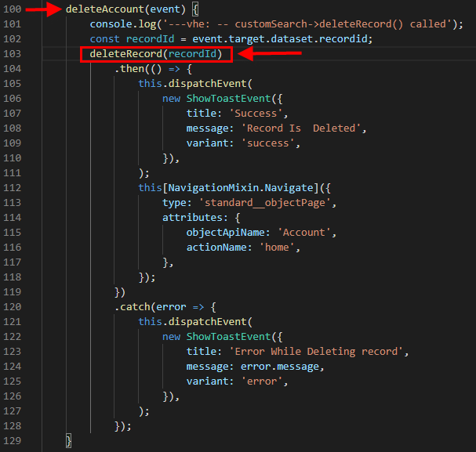Click opening brace after deleteAccount(event)
Image resolution: width=476 pixels, height=452 pixels.
click(x=195, y=9)
